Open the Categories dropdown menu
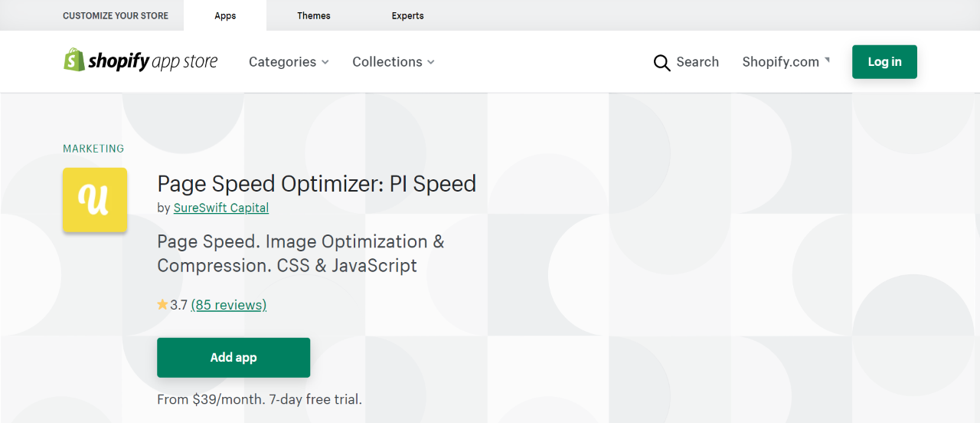 (289, 62)
